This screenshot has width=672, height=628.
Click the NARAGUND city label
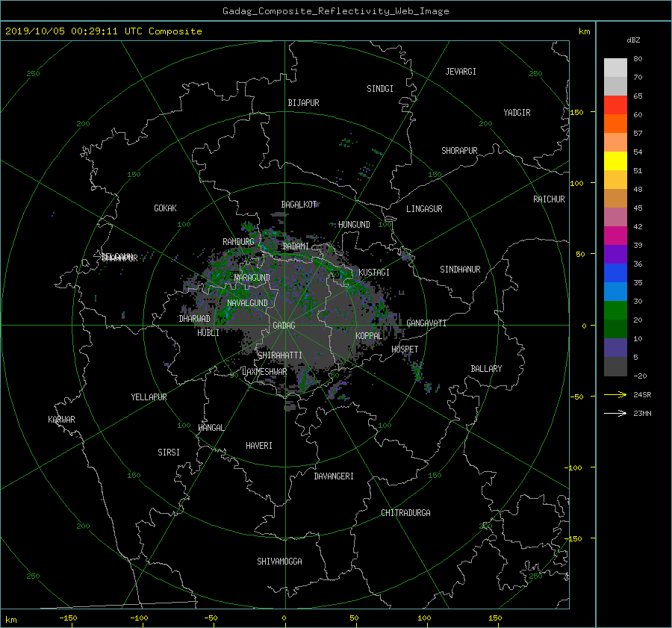coord(252,278)
